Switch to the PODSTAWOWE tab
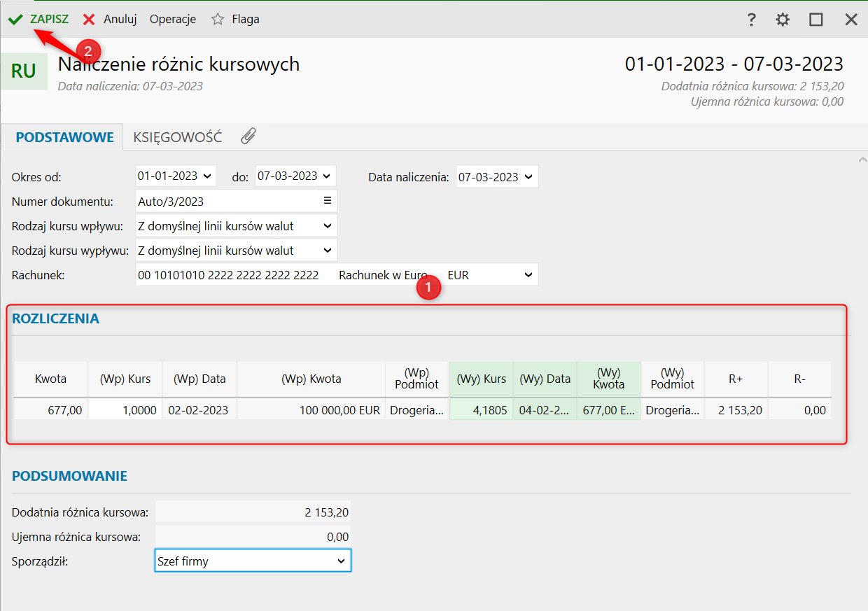Screen dimensions: 868x611 [x=64, y=137]
